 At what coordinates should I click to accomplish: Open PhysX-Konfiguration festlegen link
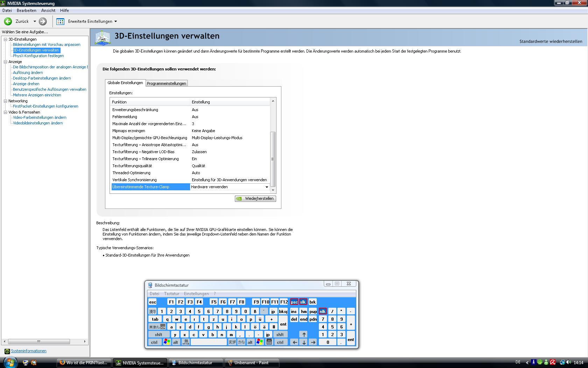click(38, 56)
